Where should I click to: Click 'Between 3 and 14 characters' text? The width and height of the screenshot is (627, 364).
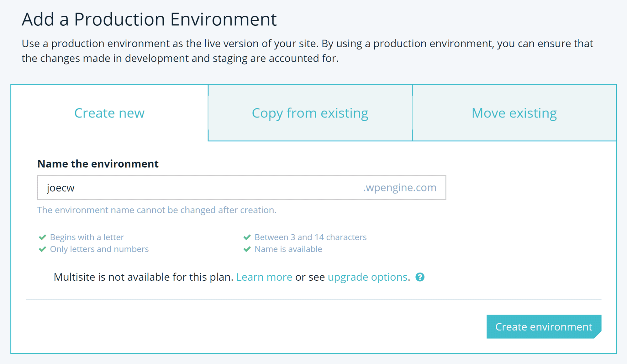point(311,237)
